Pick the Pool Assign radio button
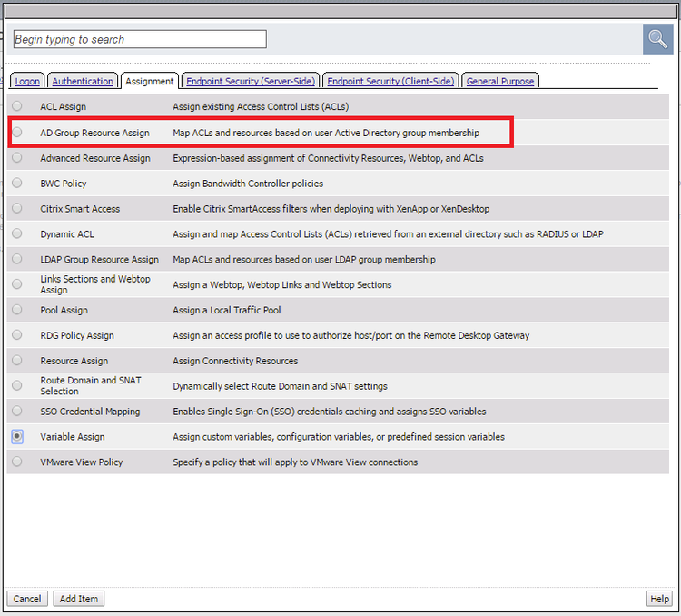Image resolution: width=681 pixels, height=616 pixels. point(17,310)
